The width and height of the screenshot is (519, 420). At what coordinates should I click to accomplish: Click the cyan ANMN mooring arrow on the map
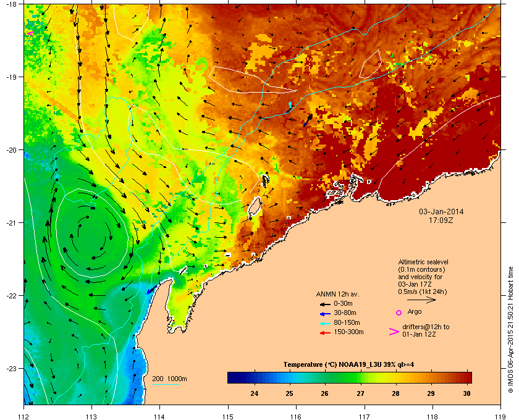coord(290,105)
